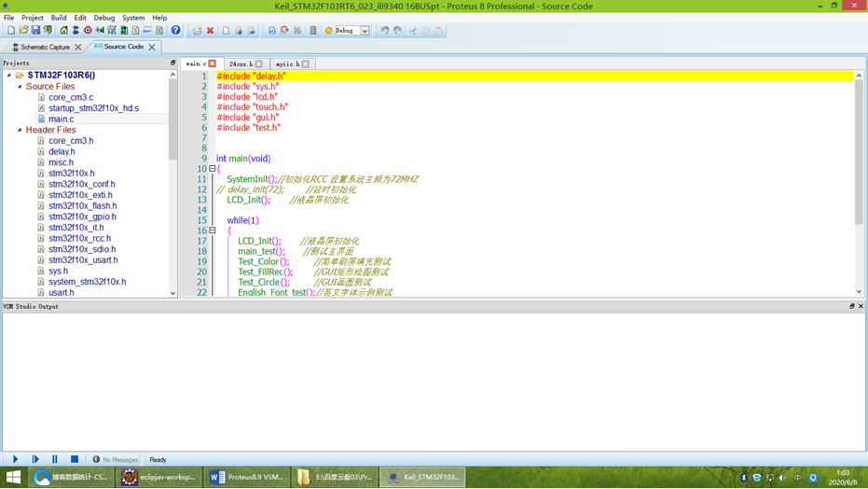Select main.c in project tree
Image resolution: width=868 pixels, height=489 pixels.
pos(61,119)
